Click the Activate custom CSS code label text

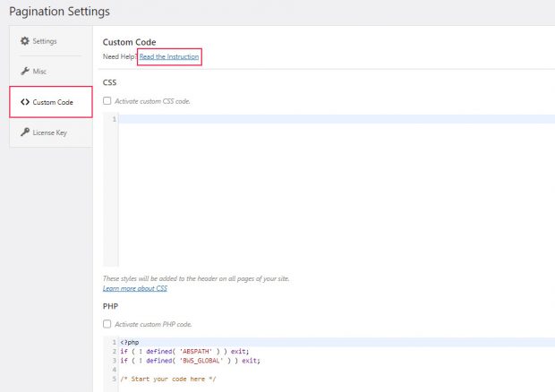point(152,101)
